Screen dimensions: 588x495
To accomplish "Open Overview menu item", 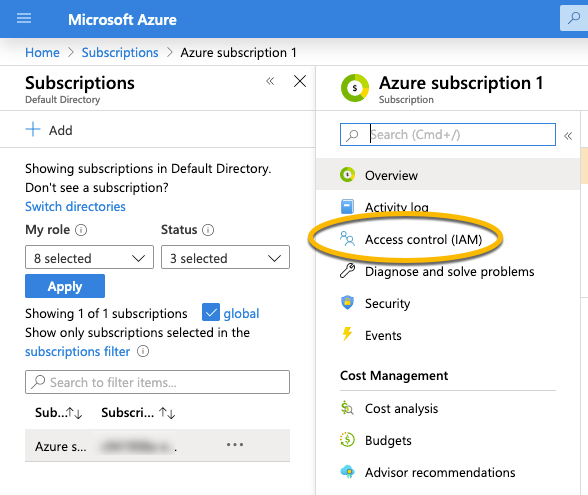I will click(448, 175).
